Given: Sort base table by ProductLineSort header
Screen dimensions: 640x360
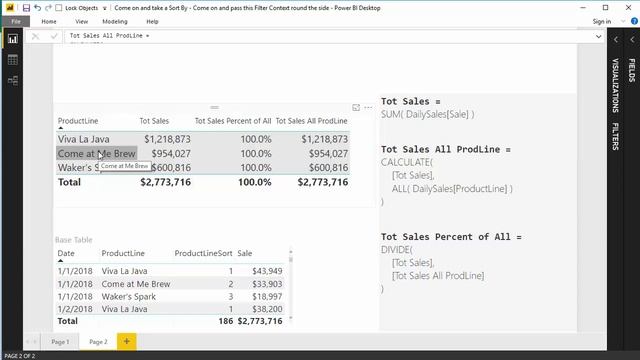Looking at the screenshot, I should pyautogui.click(x=203, y=253).
